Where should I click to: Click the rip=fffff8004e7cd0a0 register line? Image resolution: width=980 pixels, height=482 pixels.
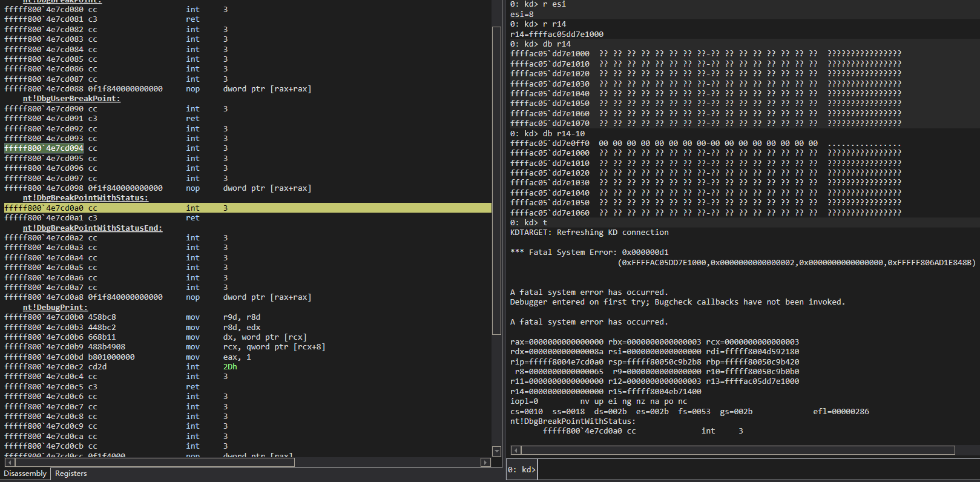click(x=654, y=362)
